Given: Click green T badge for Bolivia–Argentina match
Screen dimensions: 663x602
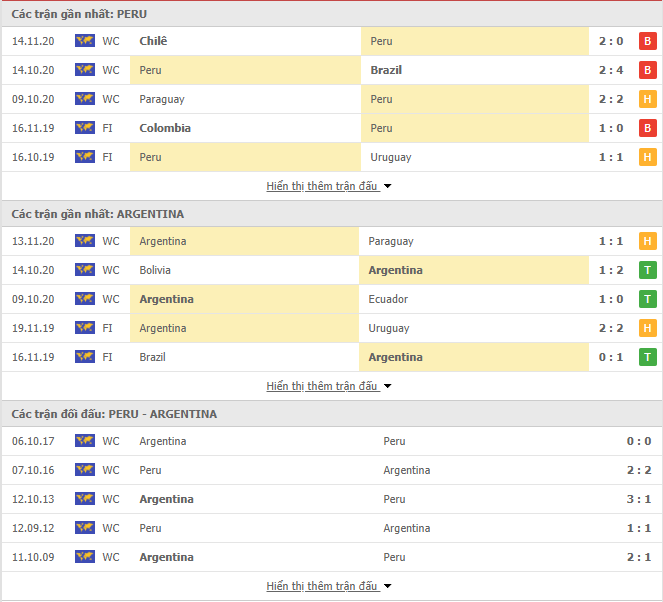Looking at the screenshot, I should [x=647, y=270].
